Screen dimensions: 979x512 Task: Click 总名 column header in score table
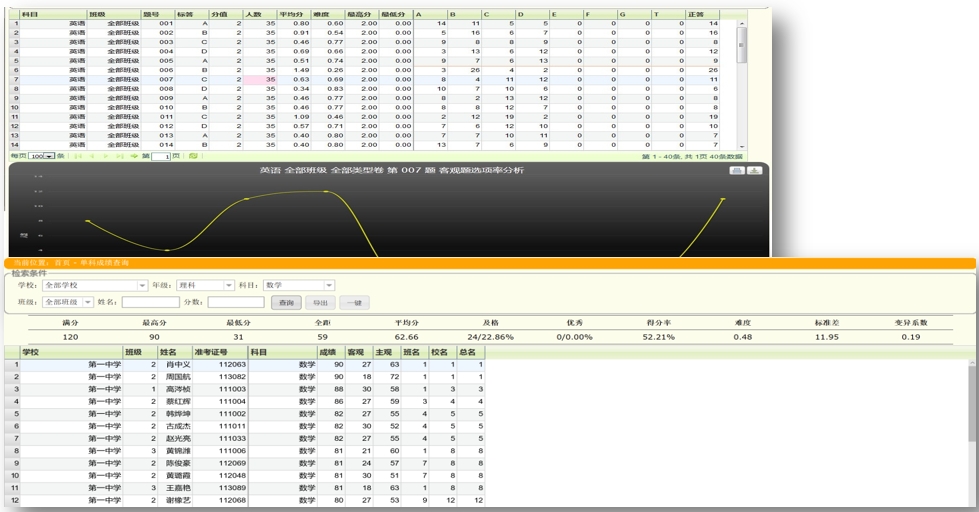(x=471, y=352)
